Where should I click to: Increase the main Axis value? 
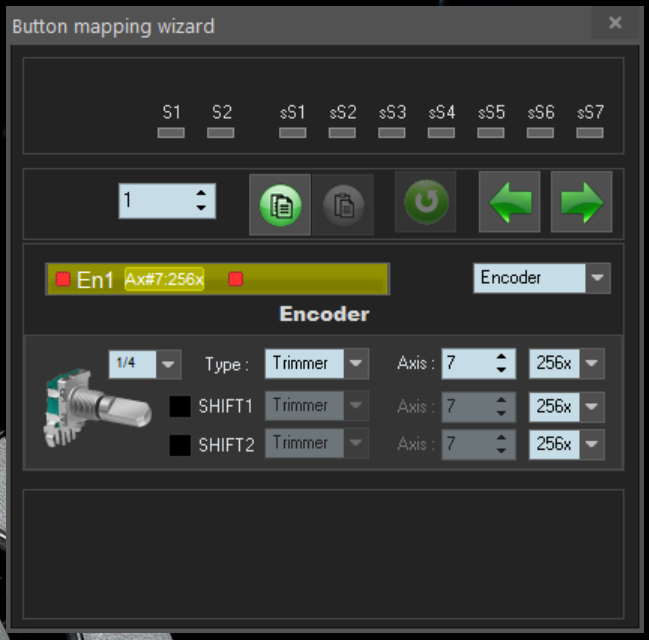[501, 357]
